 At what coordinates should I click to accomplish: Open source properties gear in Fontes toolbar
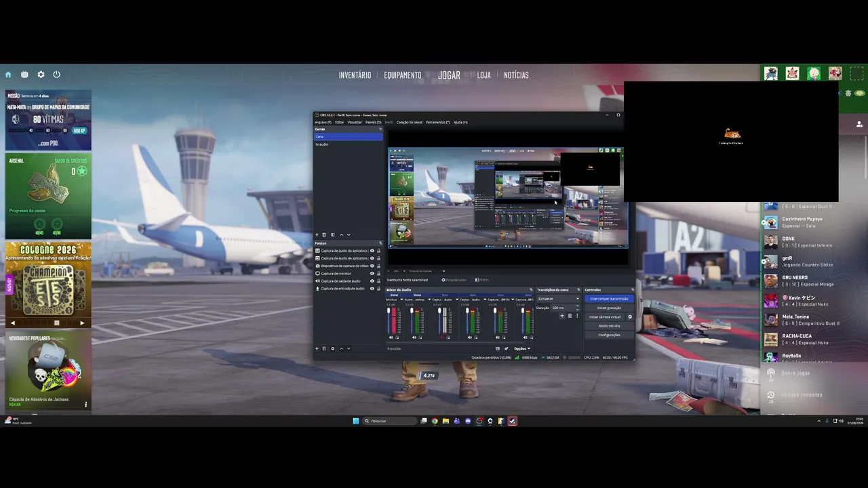pos(333,348)
